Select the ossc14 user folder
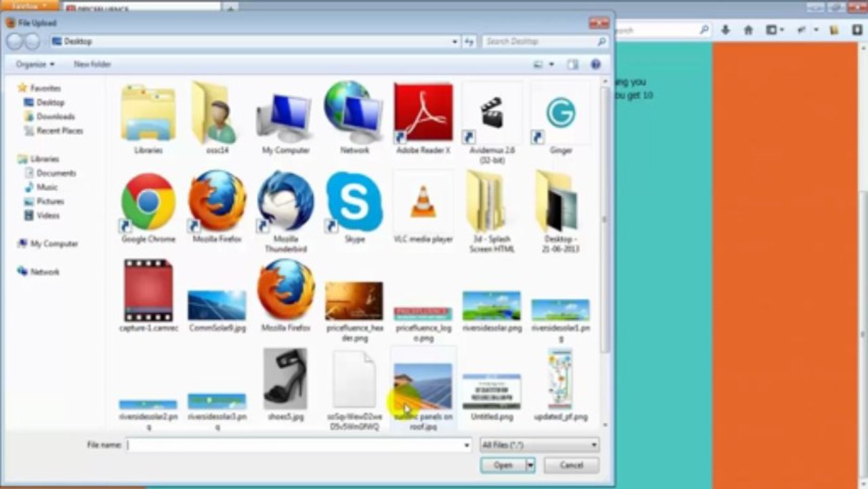Image resolution: width=868 pixels, height=489 pixels. point(217,119)
